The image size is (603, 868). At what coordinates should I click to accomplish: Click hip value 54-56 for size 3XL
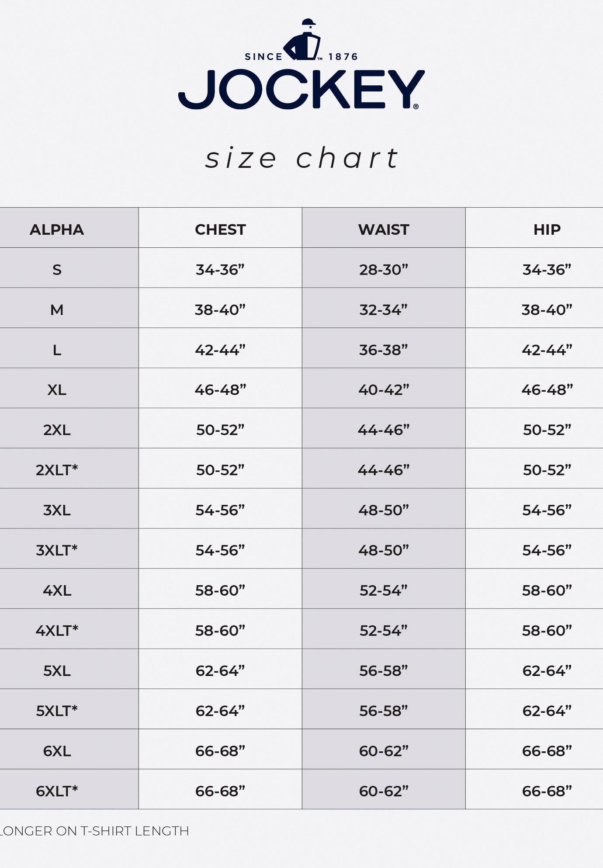coord(547,510)
